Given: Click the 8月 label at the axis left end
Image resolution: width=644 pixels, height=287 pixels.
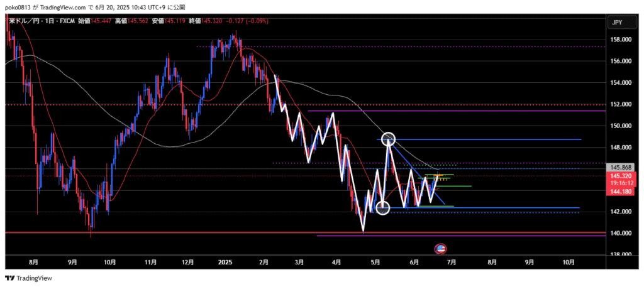Looking at the screenshot, I should click(x=33, y=262).
